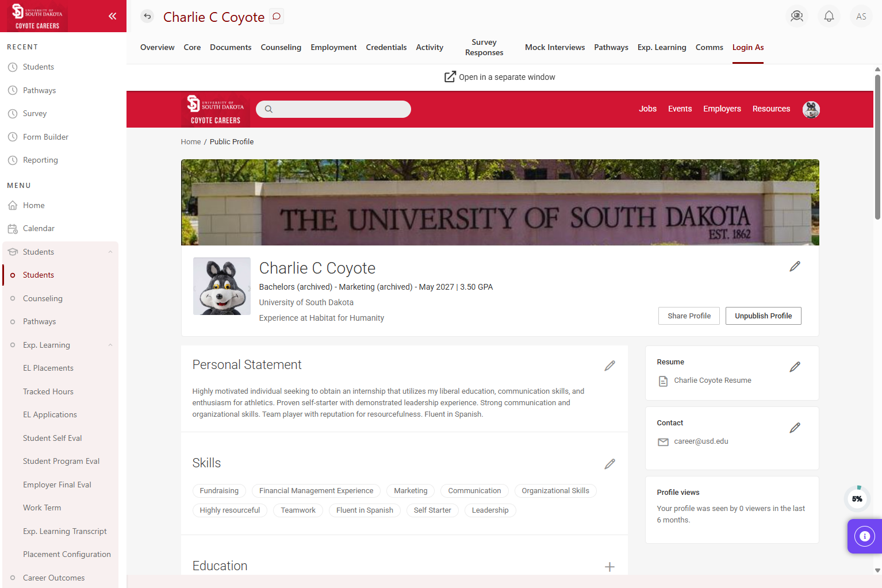Image resolution: width=882 pixels, height=588 pixels.
Task: Select Counseling under the Students menu
Action: pos(43,298)
